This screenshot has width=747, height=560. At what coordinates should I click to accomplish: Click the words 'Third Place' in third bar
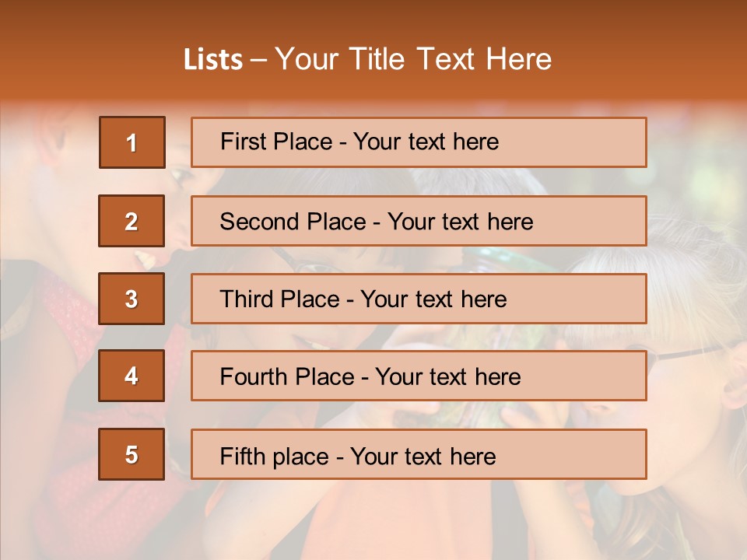[x=279, y=299]
